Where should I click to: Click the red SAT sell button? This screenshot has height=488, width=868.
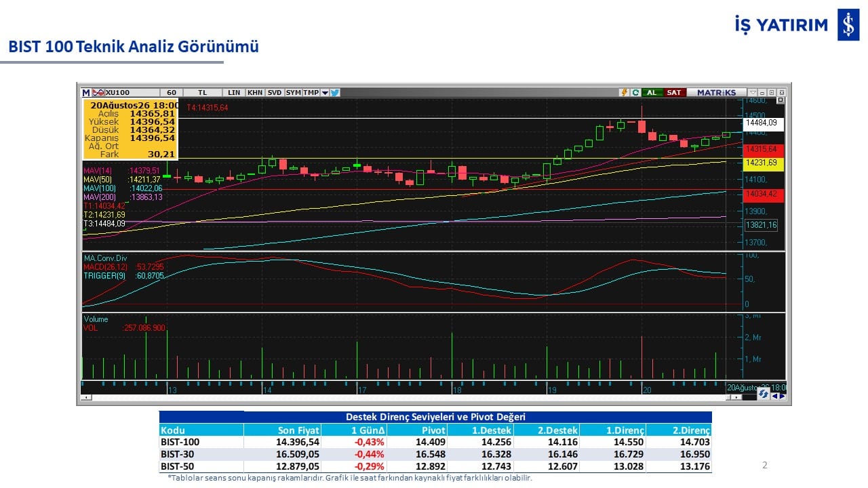673,92
